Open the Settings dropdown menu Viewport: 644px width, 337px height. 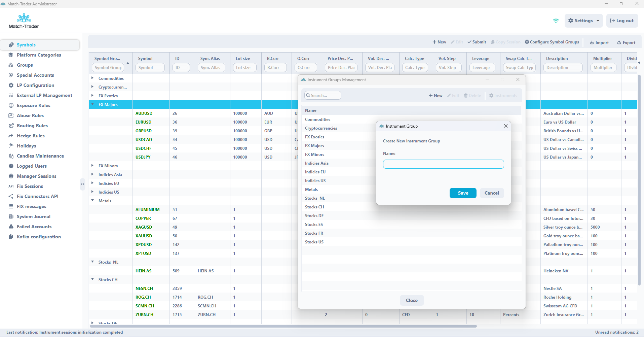tap(583, 21)
